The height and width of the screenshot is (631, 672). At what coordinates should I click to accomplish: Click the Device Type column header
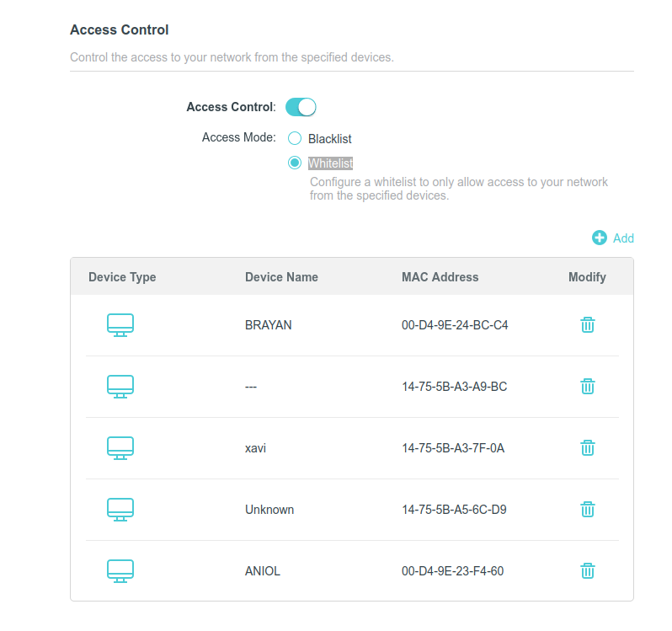pyautogui.click(x=122, y=277)
